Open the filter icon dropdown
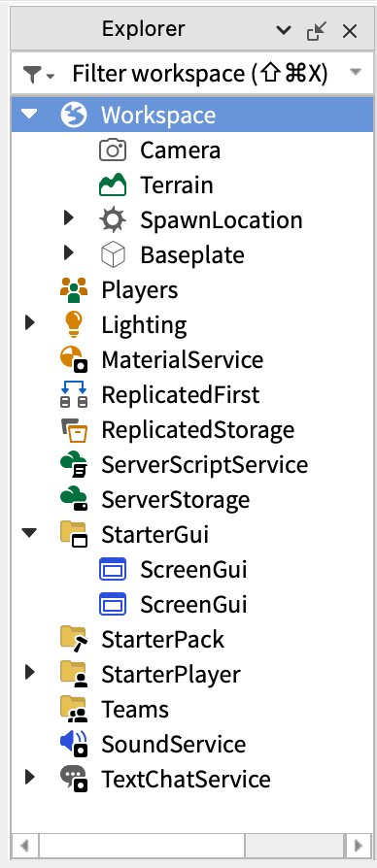This screenshot has height=868, width=377. point(38,74)
